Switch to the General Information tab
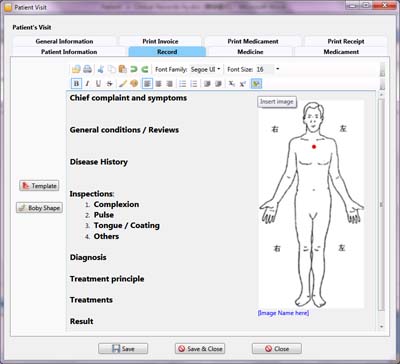400x364 pixels. (64, 41)
